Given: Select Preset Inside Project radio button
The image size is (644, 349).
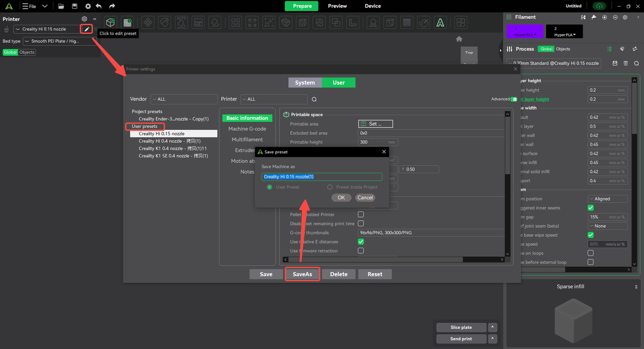Looking at the screenshot, I should 330,187.
